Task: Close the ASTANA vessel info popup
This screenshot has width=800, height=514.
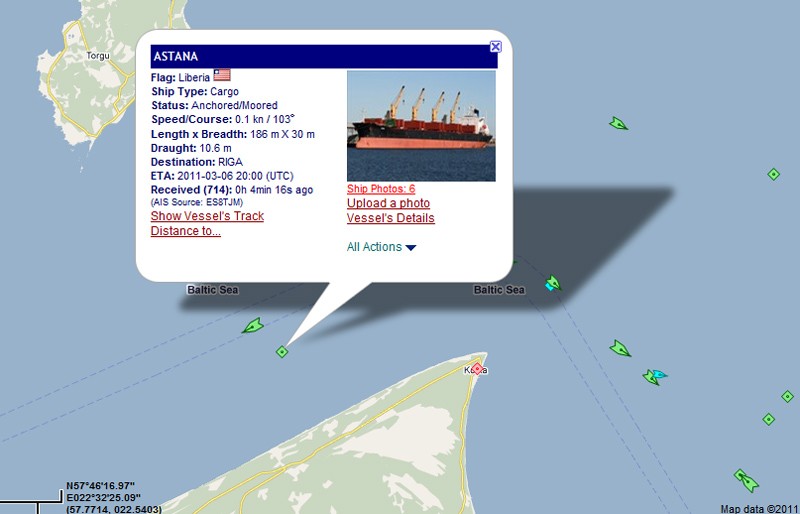Action: tap(495, 47)
